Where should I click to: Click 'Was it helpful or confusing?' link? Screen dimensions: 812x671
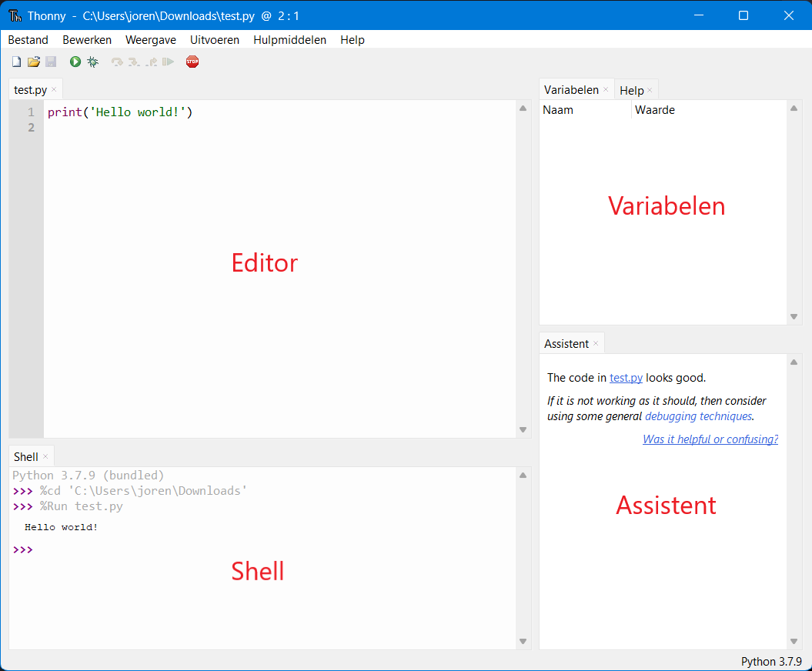(710, 439)
